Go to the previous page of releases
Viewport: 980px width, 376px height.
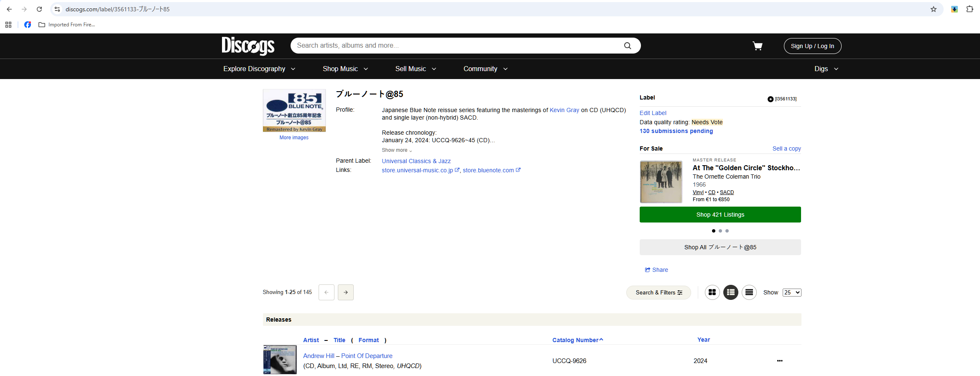[327, 292]
